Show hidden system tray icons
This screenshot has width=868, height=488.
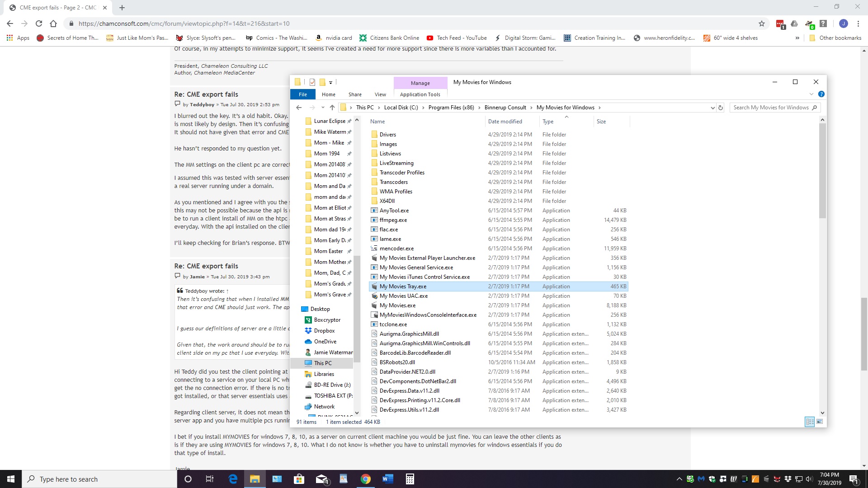click(679, 479)
